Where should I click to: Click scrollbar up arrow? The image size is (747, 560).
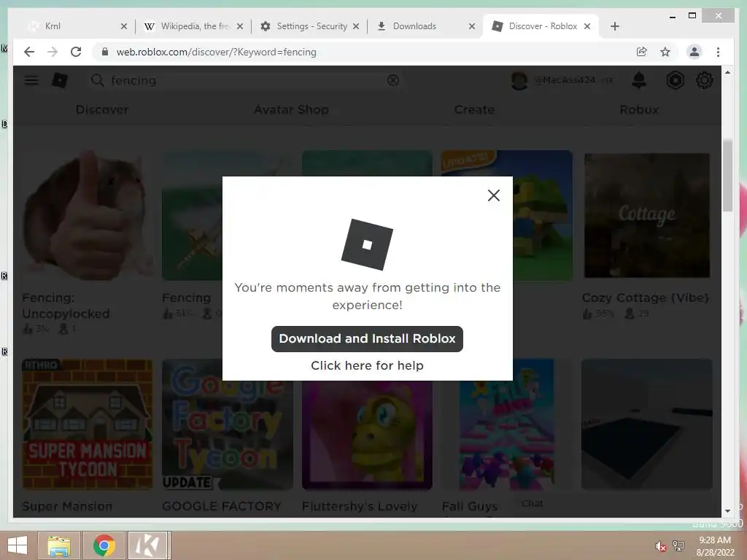(727, 72)
